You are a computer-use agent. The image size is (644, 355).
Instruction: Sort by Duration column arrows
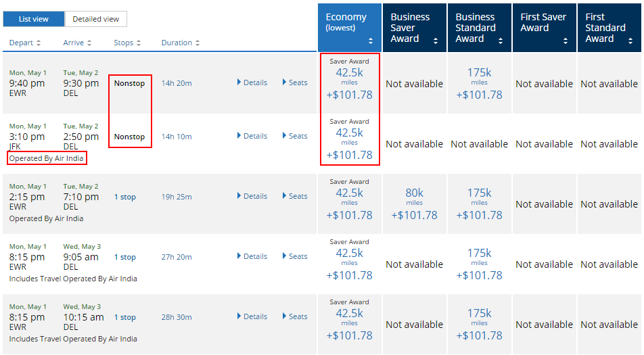pos(197,43)
